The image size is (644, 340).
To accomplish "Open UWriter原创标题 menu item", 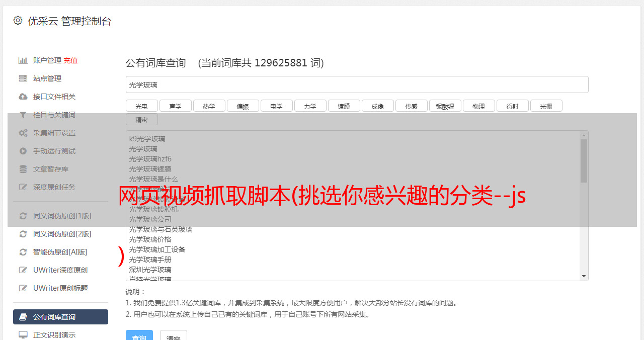I will (60, 288).
